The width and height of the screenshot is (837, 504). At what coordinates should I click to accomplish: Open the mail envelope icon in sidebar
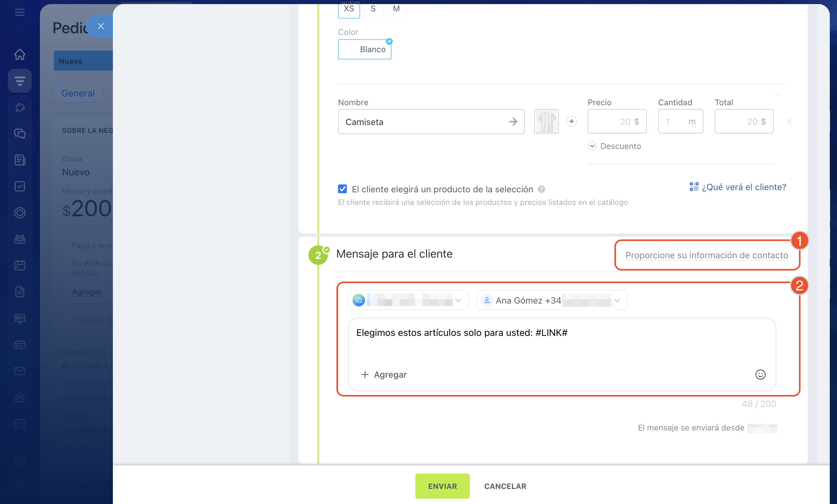(x=20, y=371)
